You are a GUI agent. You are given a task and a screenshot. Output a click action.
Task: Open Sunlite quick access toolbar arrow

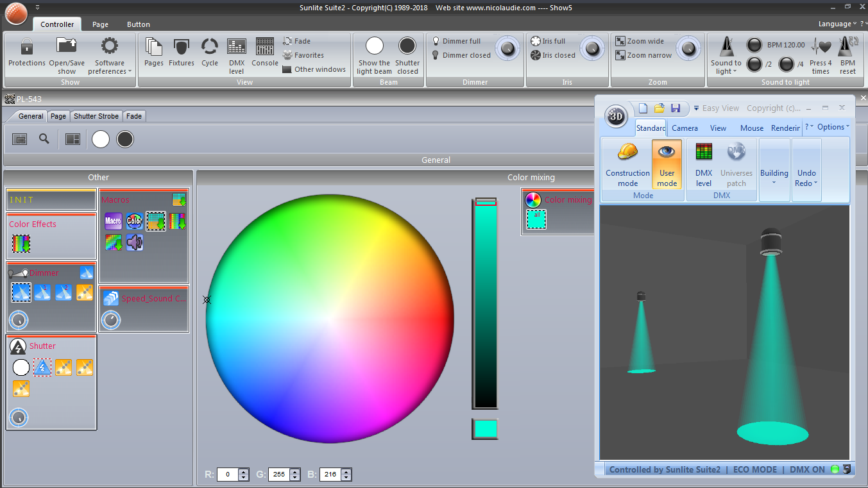37,7
